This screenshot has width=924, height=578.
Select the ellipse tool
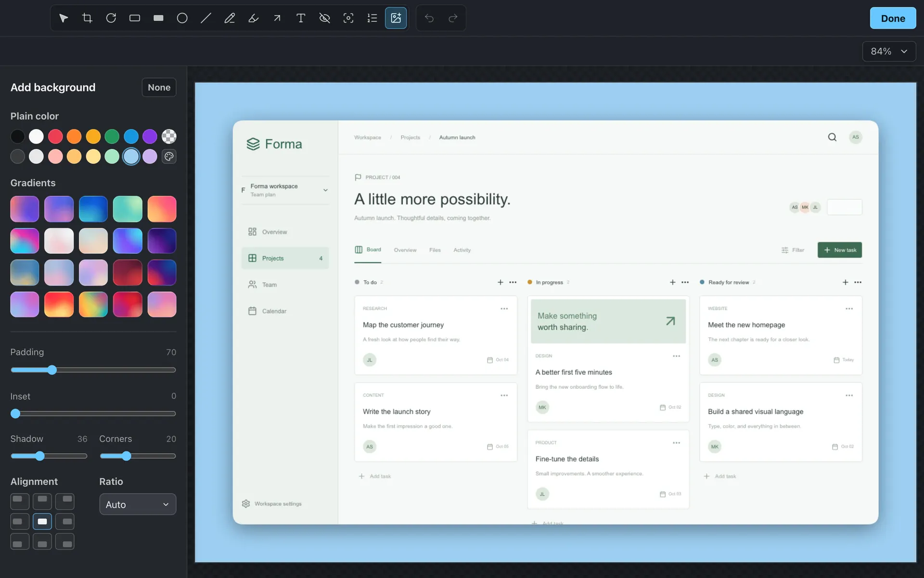click(182, 18)
